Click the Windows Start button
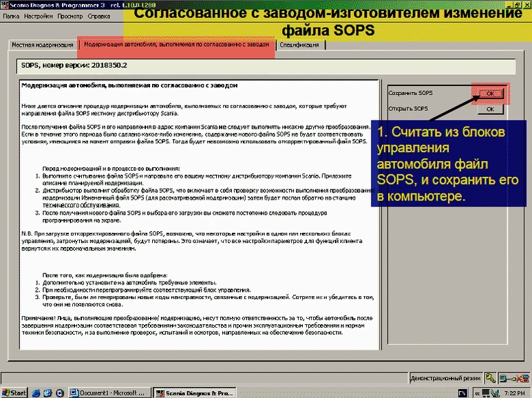This screenshot has height=398, width=532. pos(14,392)
